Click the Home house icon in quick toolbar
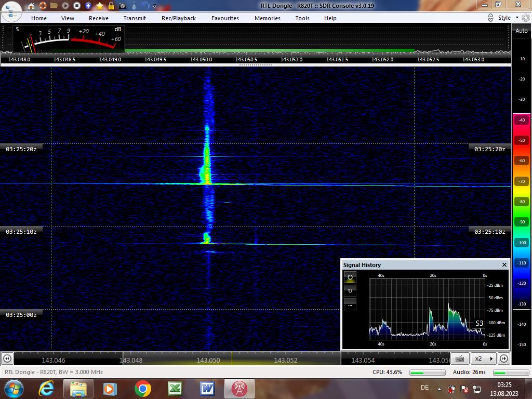This screenshot has height=399, width=532. [x=31, y=5]
